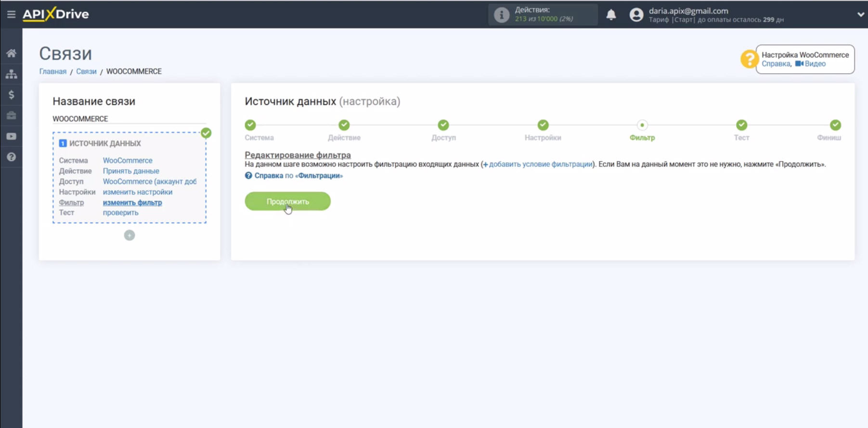Screen dimensions: 868x428
Task: Open the Принять данные action link
Action: point(131,171)
